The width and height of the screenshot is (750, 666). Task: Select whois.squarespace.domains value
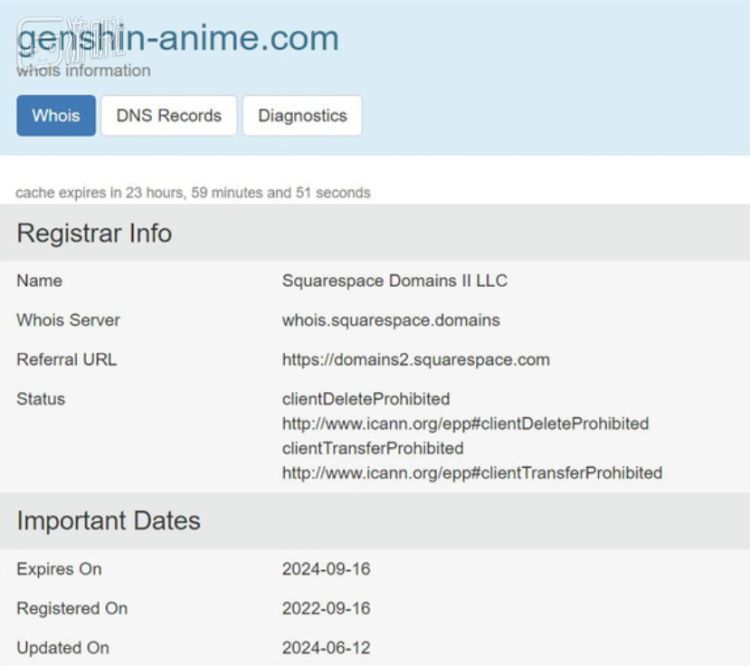pos(391,320)
